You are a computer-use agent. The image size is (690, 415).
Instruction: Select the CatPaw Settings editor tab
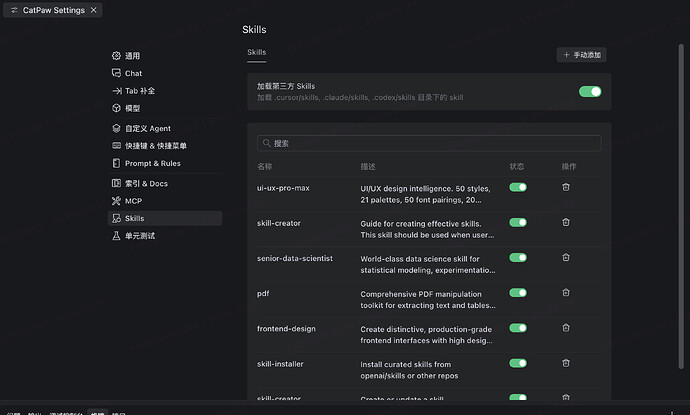[53, 10]
